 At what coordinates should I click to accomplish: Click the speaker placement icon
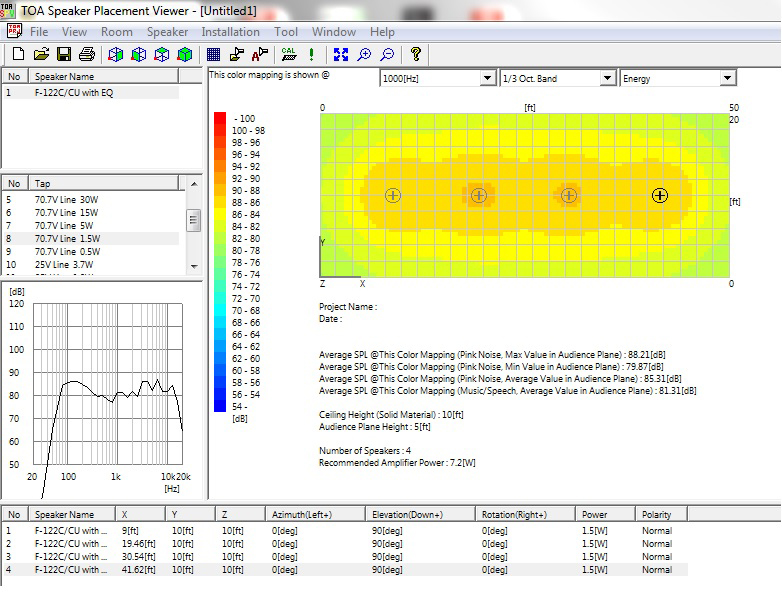click(x=236, y=54)
